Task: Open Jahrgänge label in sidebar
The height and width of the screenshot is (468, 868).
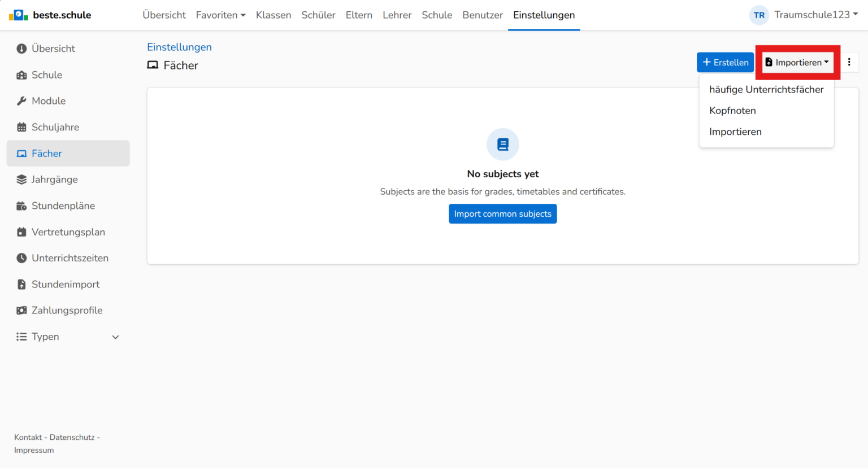Action: [x=55, y=180]
